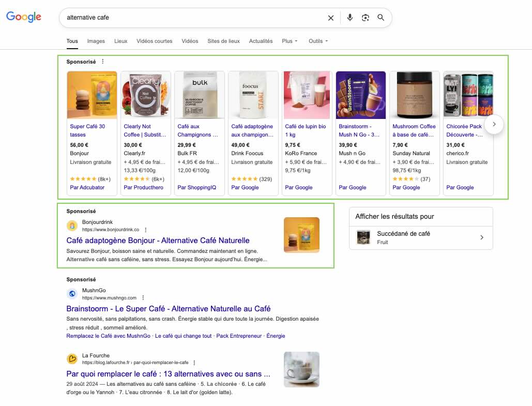Screen dimensions: 532x406
Task: Expand the Plus dropdown menu
Action: coord(290,41)
